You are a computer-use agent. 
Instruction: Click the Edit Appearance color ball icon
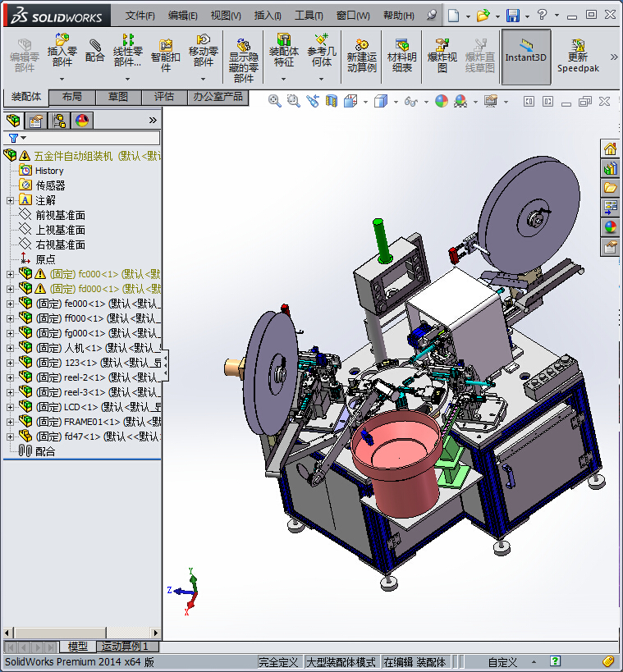442,101
